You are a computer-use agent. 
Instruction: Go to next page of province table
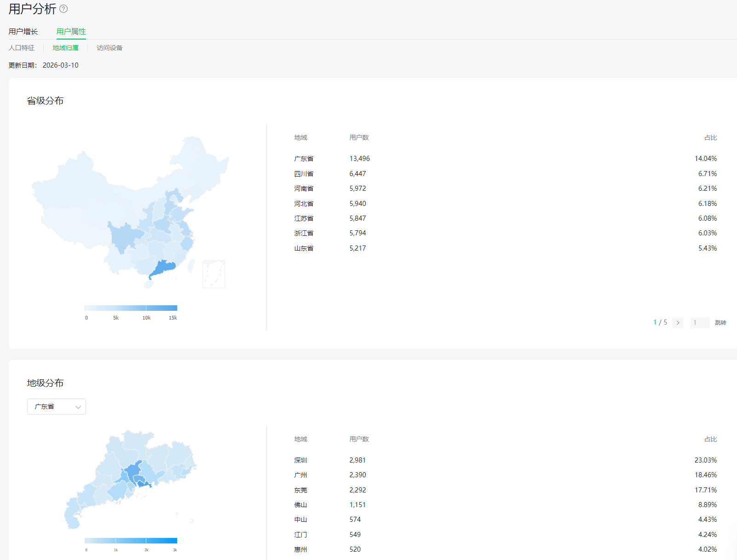coord(677,323)
